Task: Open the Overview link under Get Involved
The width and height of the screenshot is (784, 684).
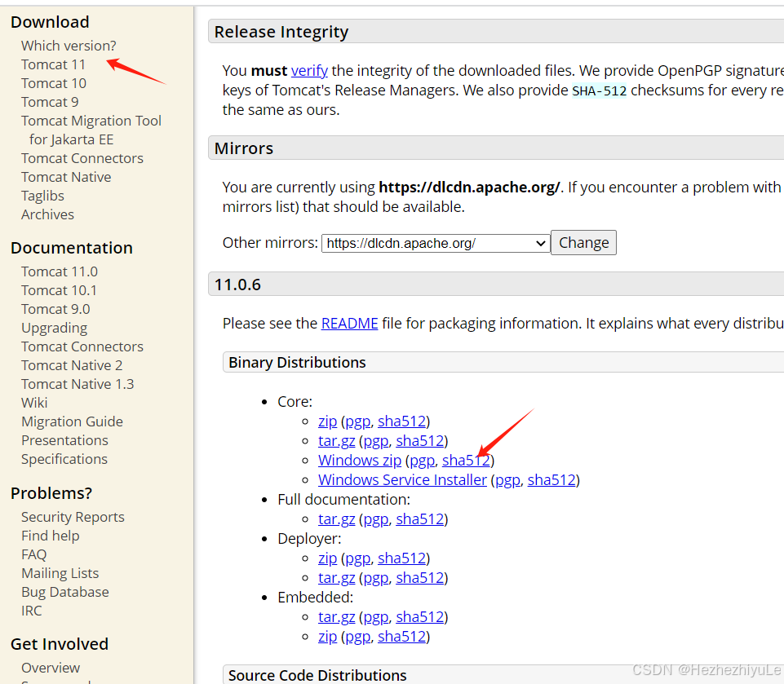Action: 51,668
